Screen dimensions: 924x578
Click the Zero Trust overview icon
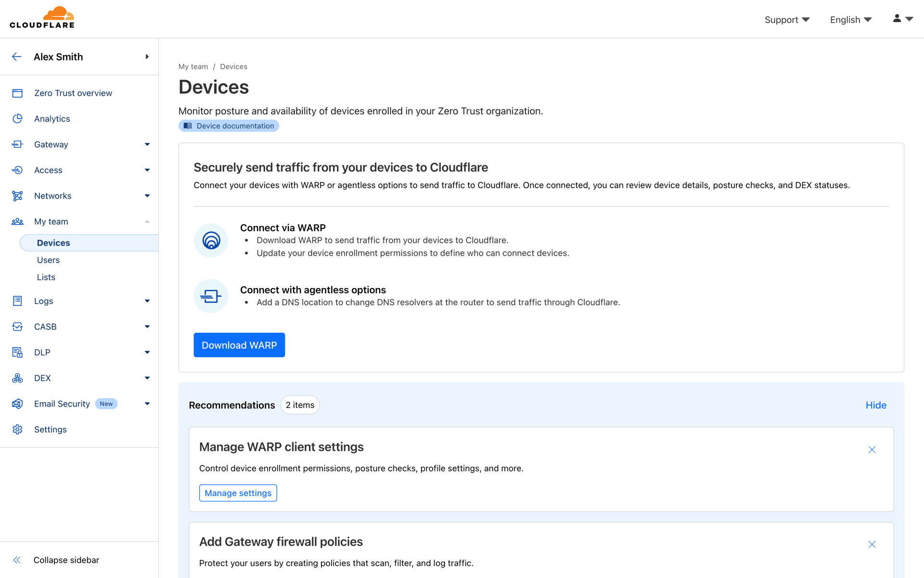(x=17, y=93)
